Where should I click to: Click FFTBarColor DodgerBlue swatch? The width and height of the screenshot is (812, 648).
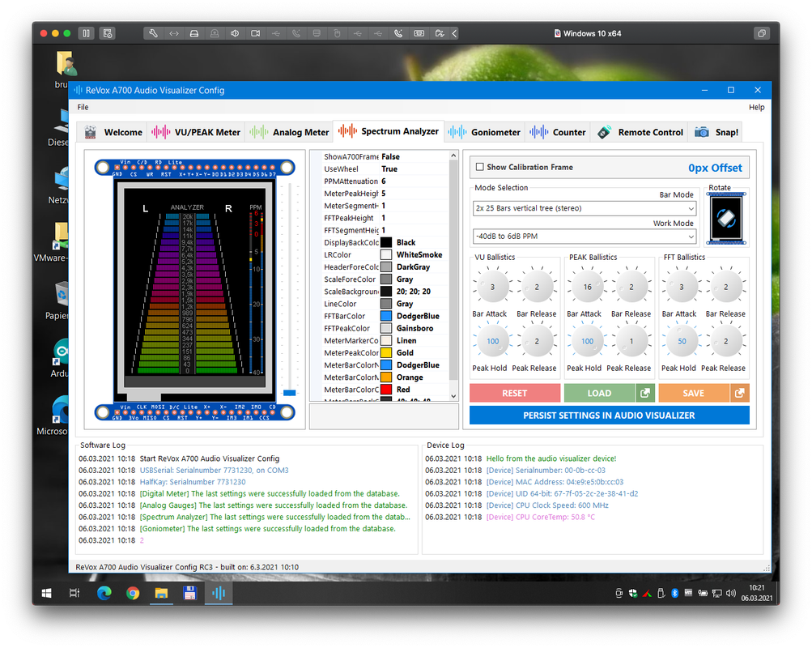tap(386, 316)
